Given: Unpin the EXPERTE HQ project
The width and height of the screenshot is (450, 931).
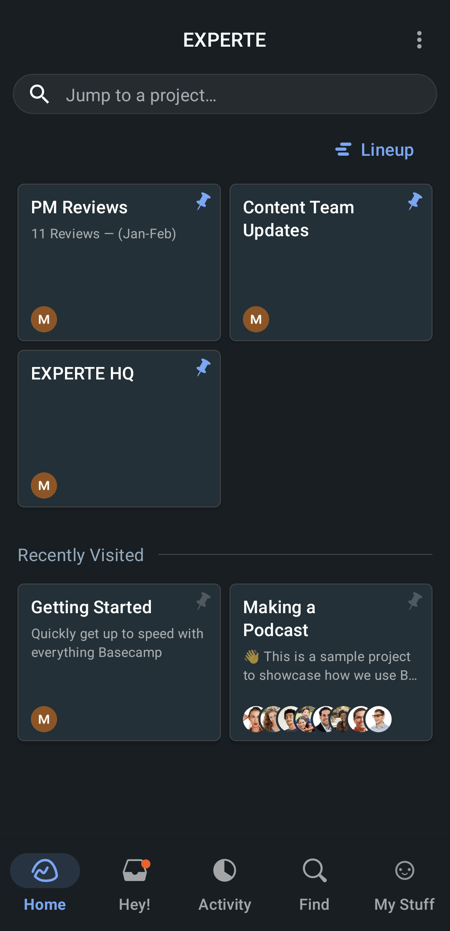Looking at the screenshot, I should point(203,368).
